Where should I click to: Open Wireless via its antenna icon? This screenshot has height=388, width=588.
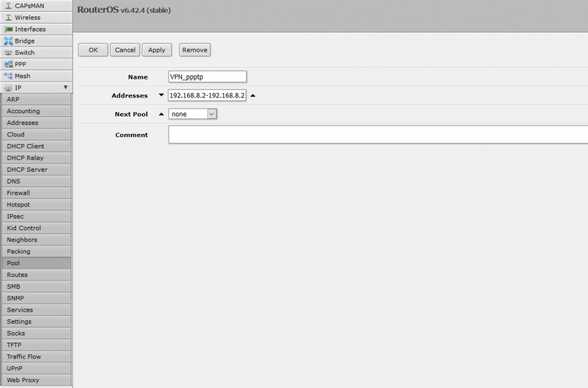8,18
